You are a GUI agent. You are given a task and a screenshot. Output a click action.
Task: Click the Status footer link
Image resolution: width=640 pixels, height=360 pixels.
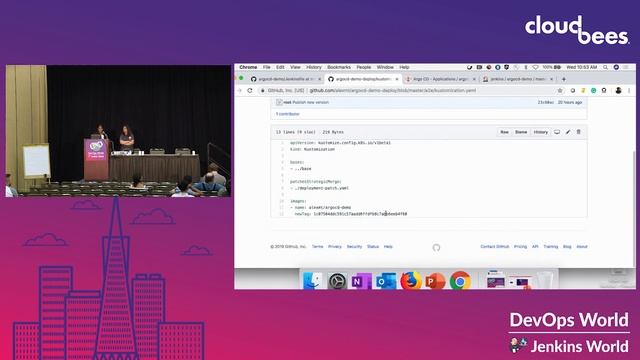pos(373,247)
